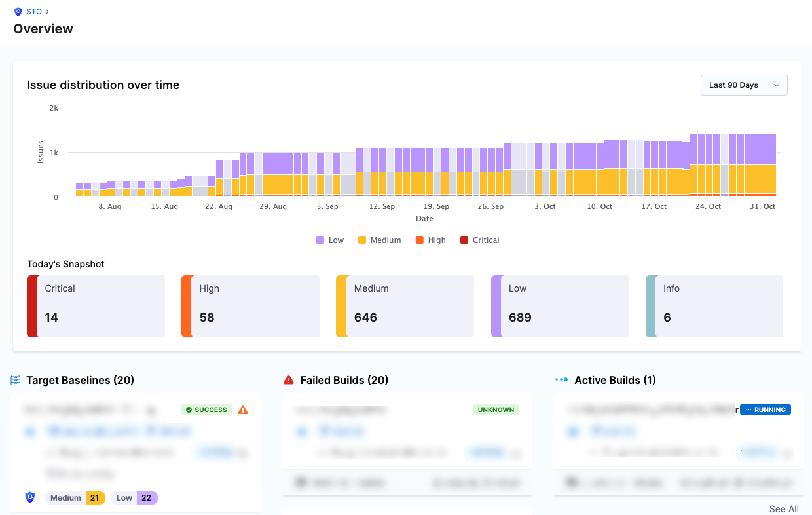Image resolution: width=812 pixels, height=515 pixels.
Task: Toggle the Critical series in chart legend
Action: [x=480, y=240]
